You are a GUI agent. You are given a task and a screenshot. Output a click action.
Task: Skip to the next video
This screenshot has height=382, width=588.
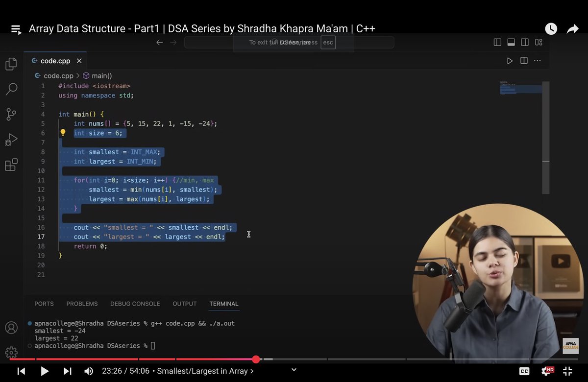pyautogui.click(x=68, y=371)
